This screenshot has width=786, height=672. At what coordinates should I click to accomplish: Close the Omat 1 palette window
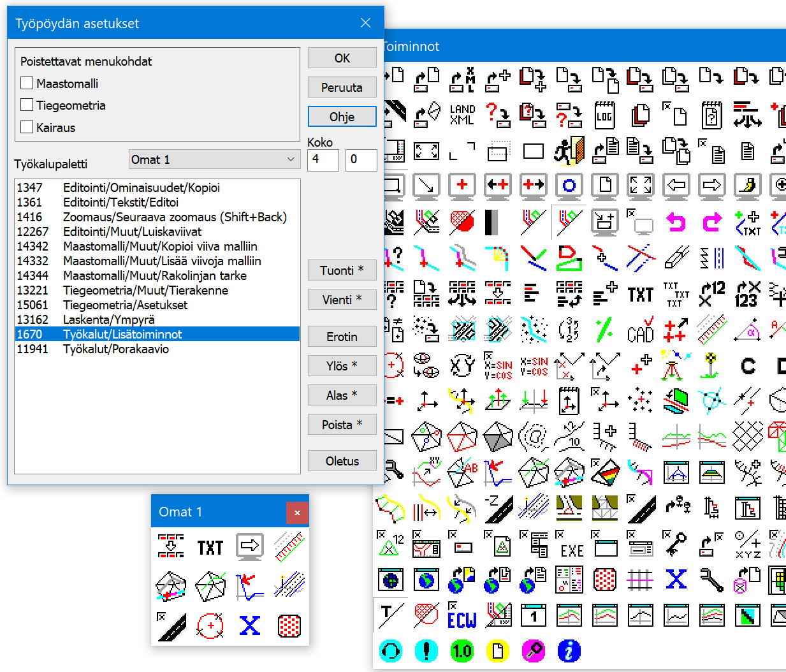[x=297, y=513]
